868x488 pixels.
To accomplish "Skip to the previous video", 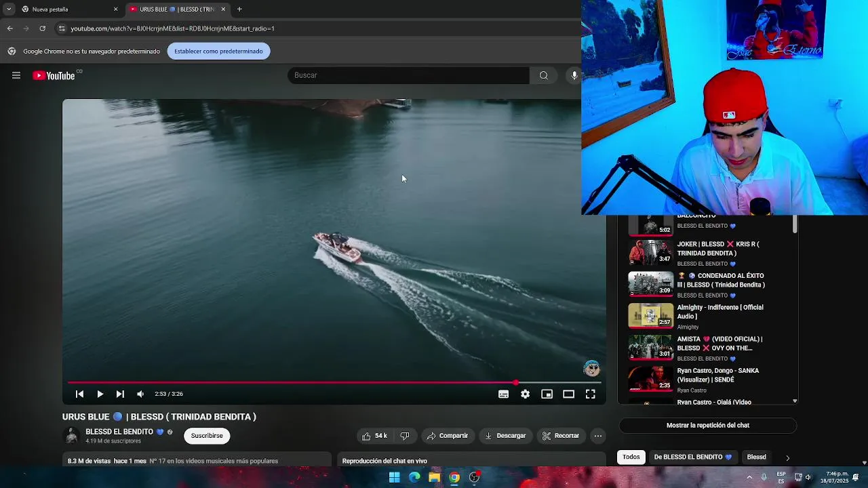I will (79, 394).
